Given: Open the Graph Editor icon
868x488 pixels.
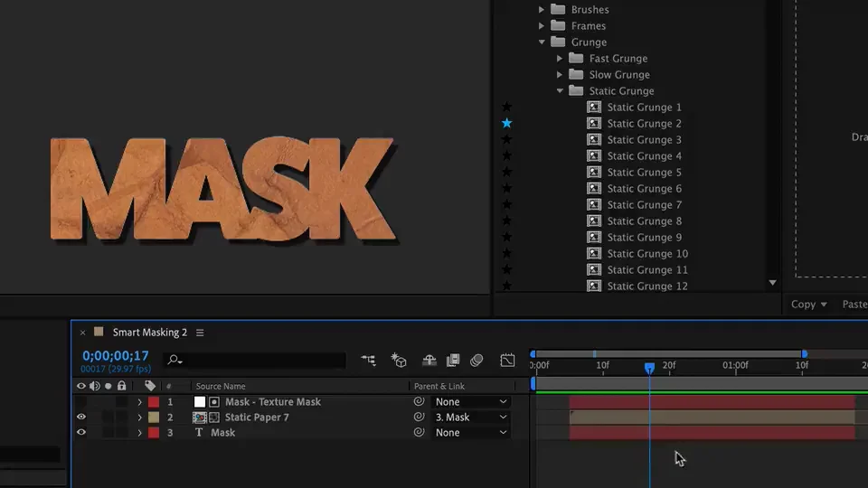Looking at the screenshot, I should (508, 361).
